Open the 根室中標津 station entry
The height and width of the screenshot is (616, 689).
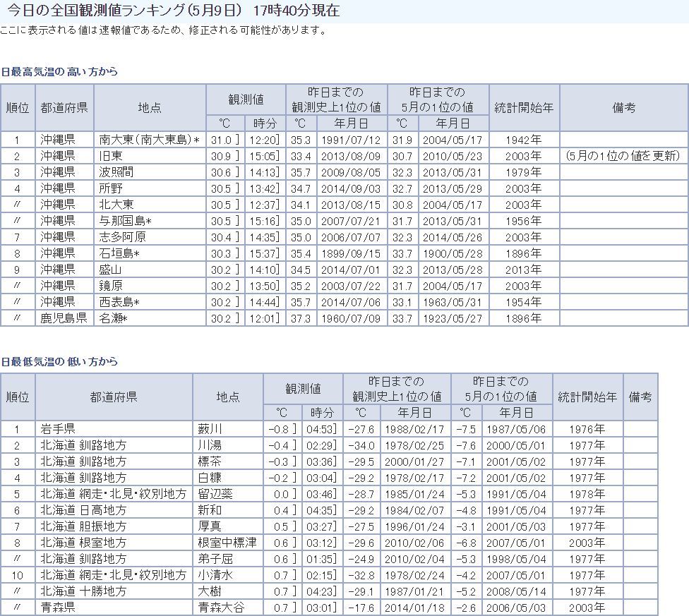227,543
